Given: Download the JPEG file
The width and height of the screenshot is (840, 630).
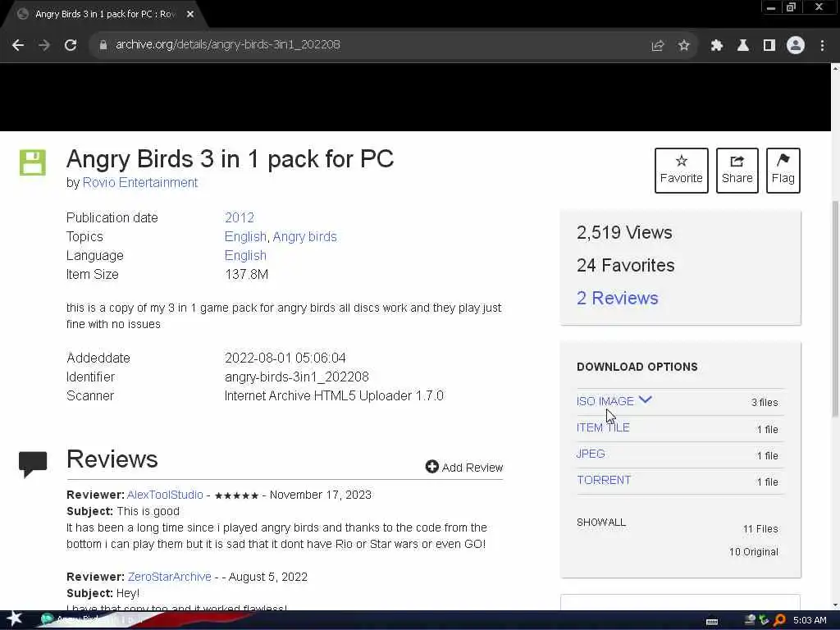Looking at the screenshot, I should point(591,454).
